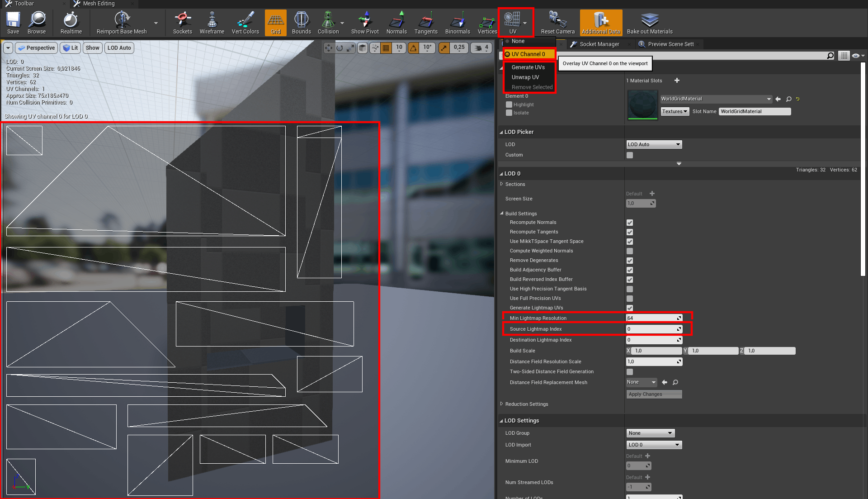This screenshot has width=868, height=499.
Task: Select the WorldGridMaterial thumbnail swatch
Action: 642,105
